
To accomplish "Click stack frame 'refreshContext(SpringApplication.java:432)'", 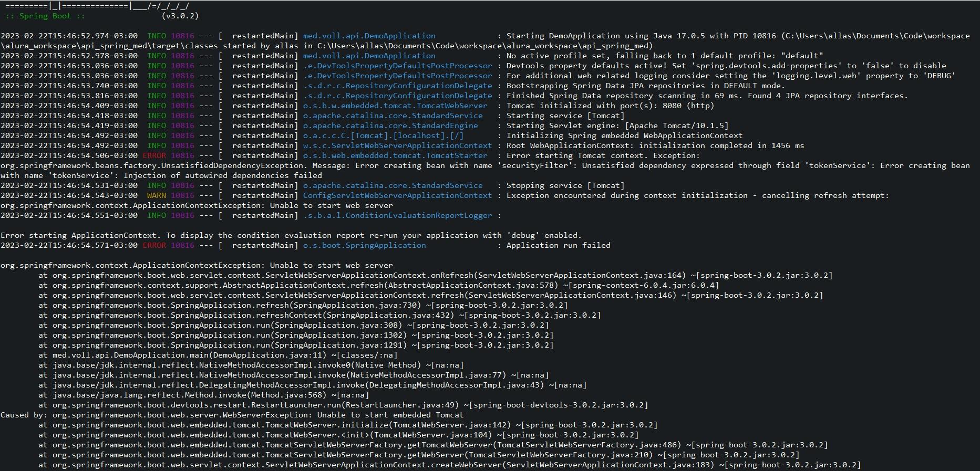I will [319, 315].
